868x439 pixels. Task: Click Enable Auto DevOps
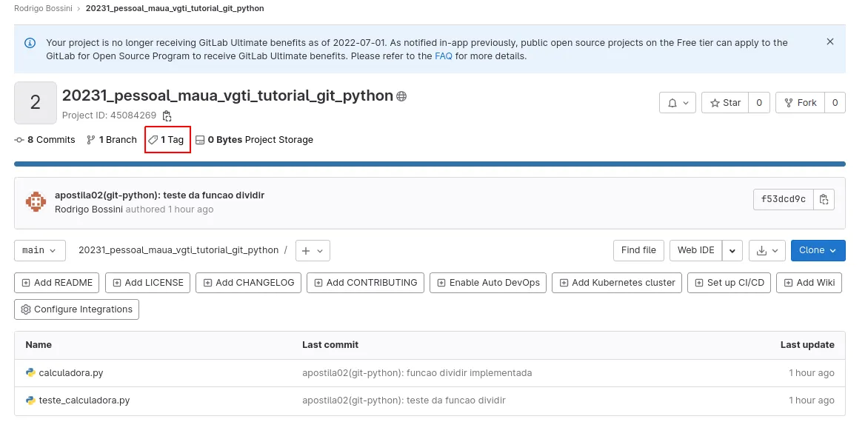point(488,283)
